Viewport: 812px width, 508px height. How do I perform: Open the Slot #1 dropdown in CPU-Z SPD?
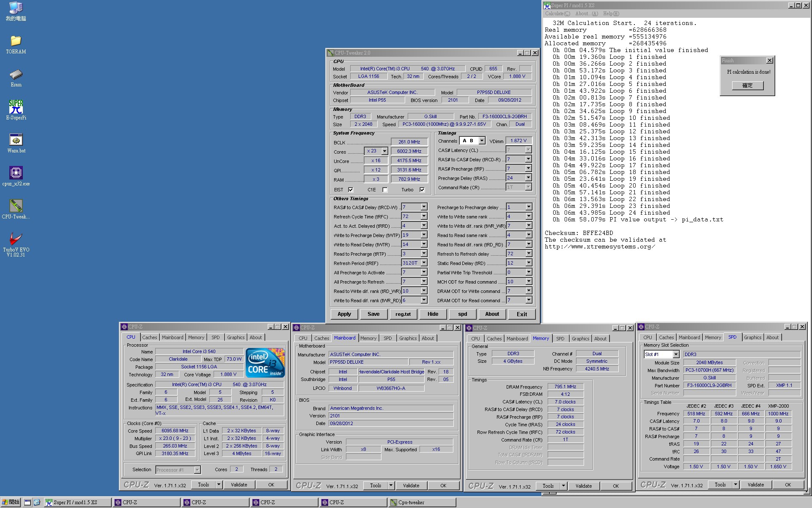coord(676,354)
